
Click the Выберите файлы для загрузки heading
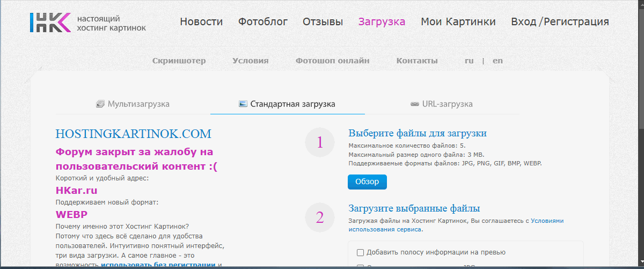coord(418,133)
